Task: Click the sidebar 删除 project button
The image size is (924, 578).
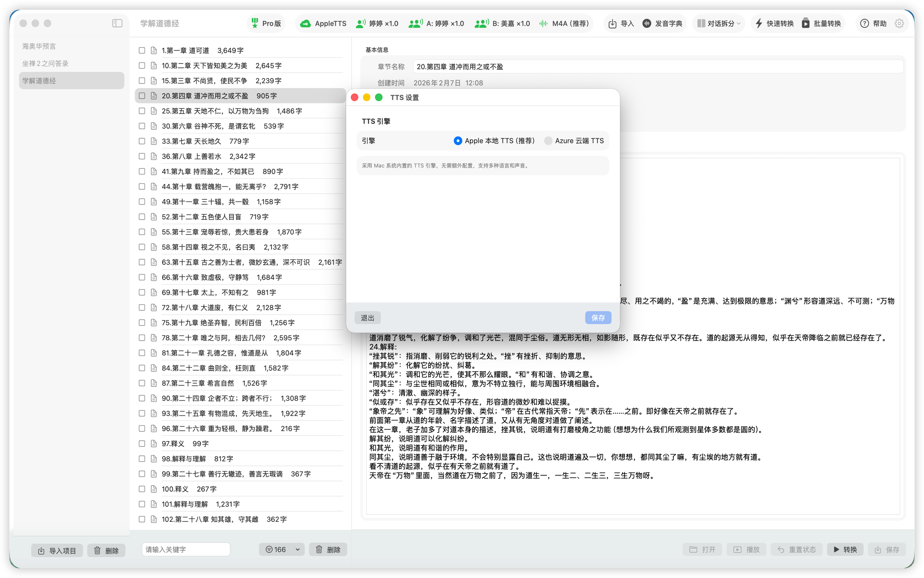Action: [106, 551]
